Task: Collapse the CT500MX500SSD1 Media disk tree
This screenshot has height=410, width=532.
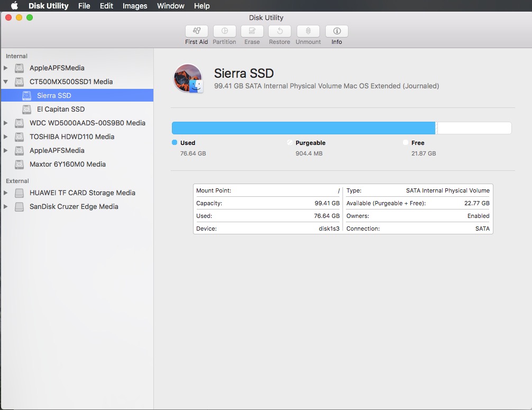Action: [6, 82]
